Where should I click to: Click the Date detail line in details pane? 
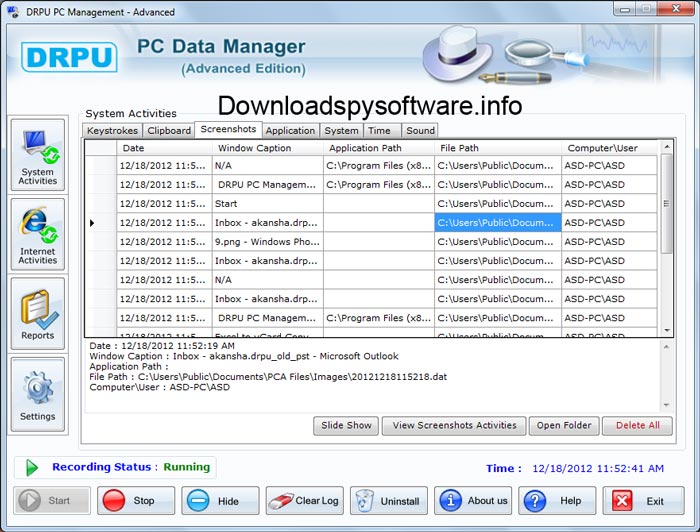click(x=162, y=345)
